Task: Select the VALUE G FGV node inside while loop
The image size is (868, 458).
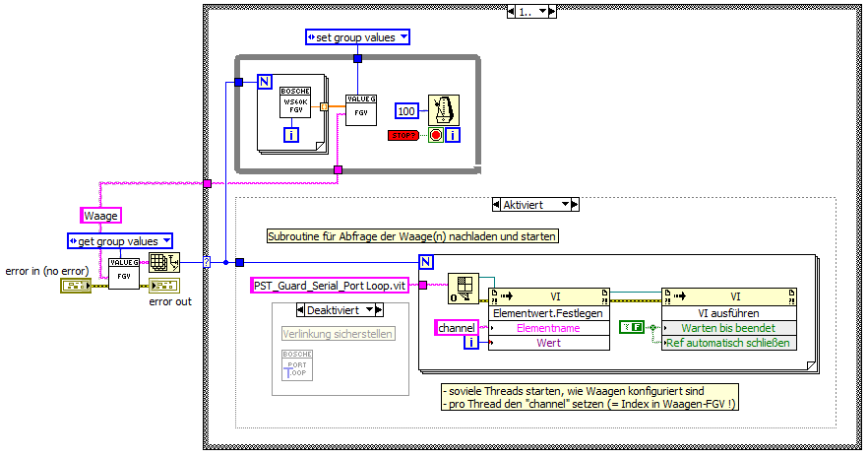Action: pos(361,109)
